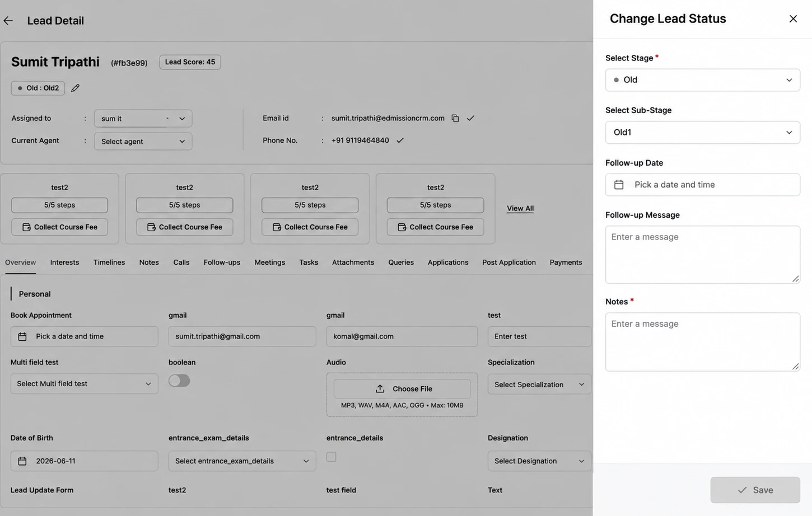Click the calendar icon in the Date of Birth field
812x516 pixels.
click(22, 461)
